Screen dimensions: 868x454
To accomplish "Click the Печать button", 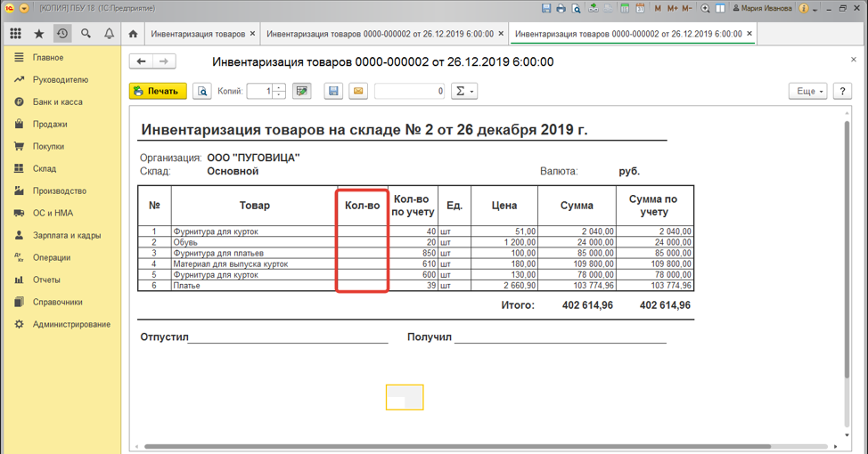I will 158,91.
